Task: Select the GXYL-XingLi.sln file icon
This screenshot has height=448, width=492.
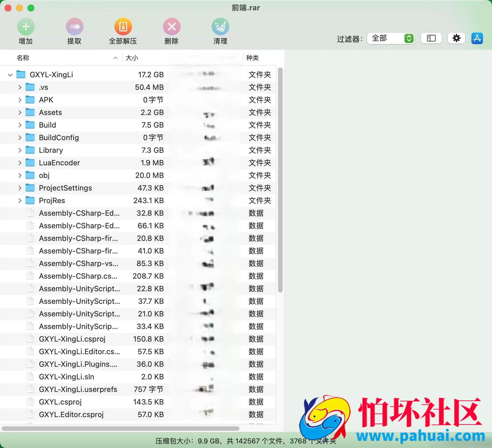Action: click(x=30, y=376)
